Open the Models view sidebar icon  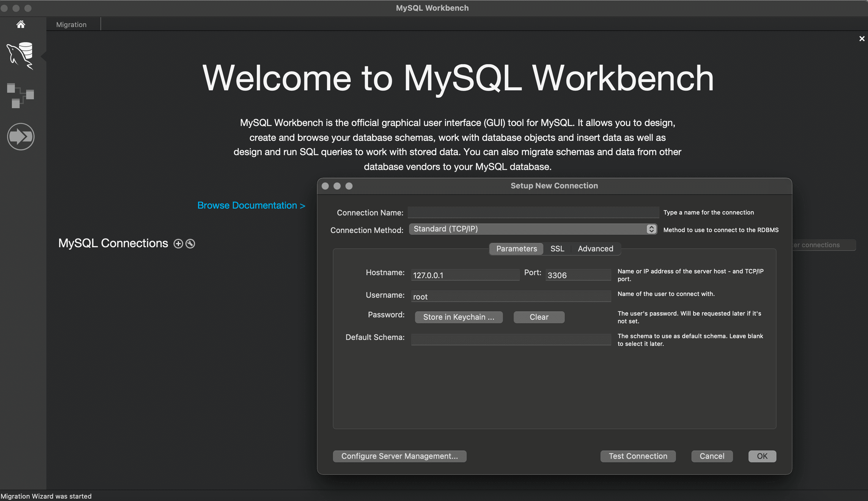21,95
